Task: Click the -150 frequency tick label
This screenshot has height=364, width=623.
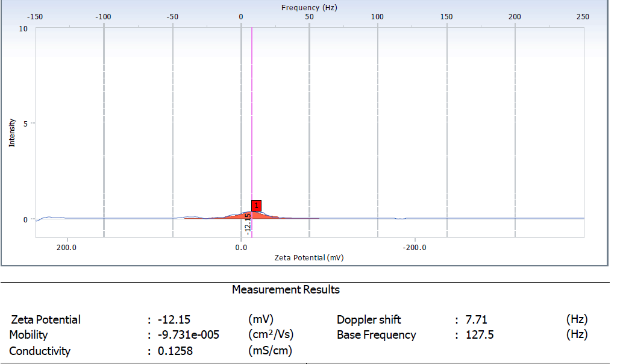Action: pos(37,16)
